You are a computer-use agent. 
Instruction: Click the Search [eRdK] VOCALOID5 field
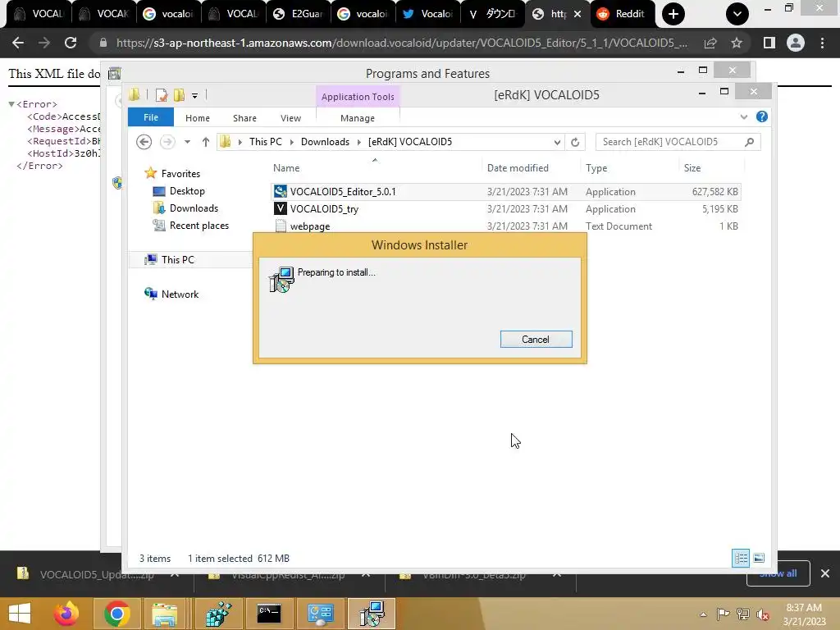678,142
